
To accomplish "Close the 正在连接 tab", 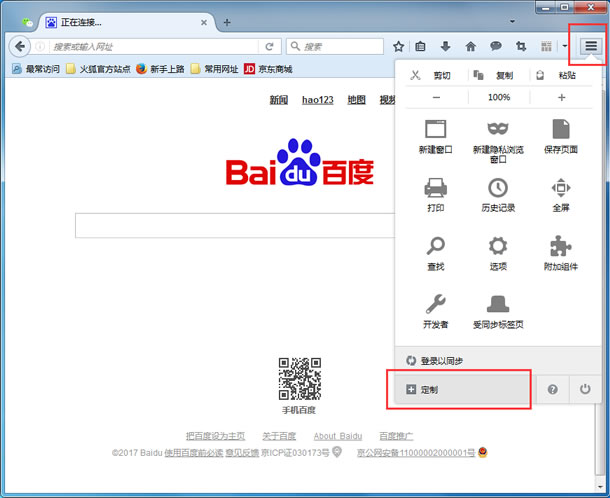I will point(204,23).
